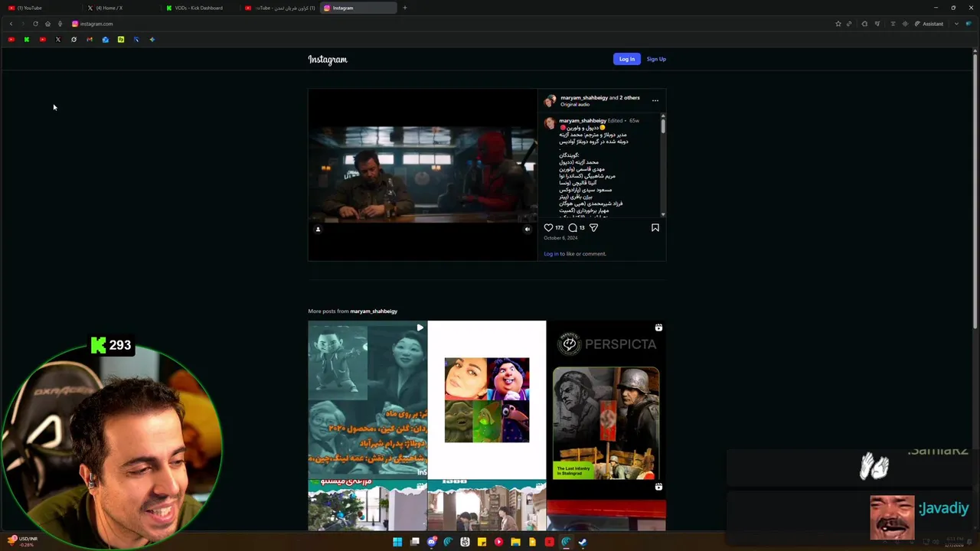Screen dimensions: 980x551
Task: Click 'Log in' to like or comment
Action: click(550, 254)
